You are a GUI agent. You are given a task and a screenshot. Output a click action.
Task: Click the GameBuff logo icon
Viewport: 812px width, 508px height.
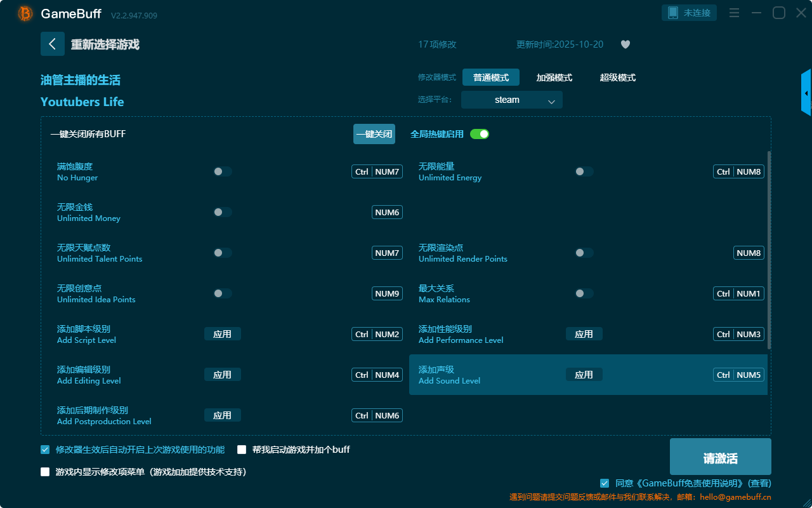point(25,13)
